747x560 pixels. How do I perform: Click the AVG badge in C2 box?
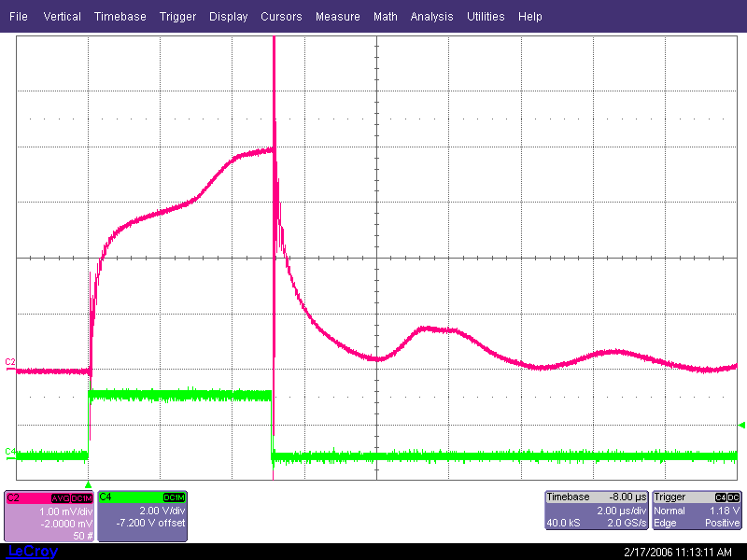[61, 498]
